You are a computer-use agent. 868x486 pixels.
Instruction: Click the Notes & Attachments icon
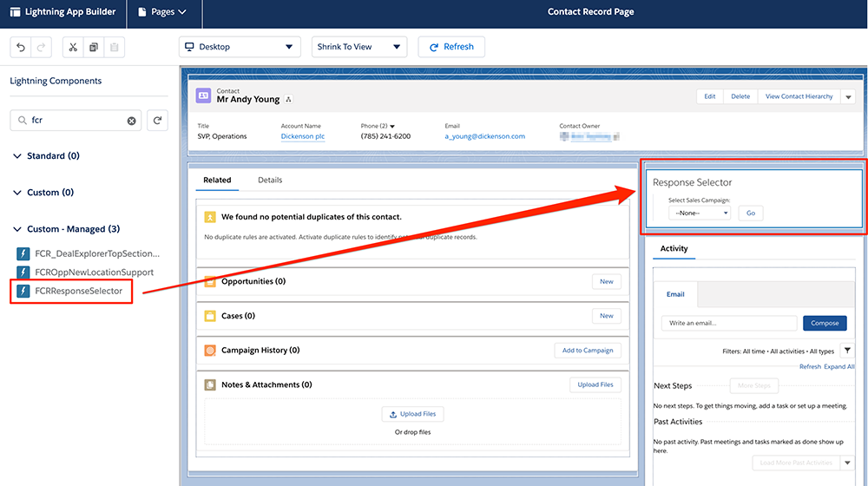[x=210, y=384]
